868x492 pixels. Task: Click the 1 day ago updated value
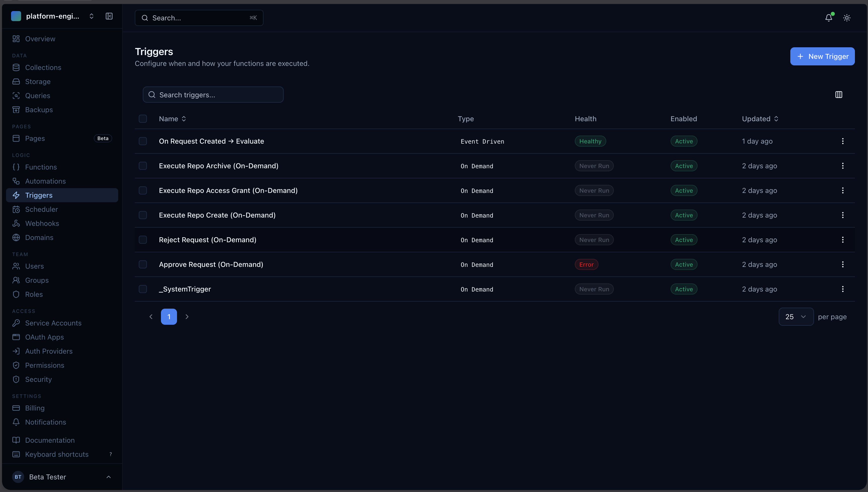tap(757, 141)
